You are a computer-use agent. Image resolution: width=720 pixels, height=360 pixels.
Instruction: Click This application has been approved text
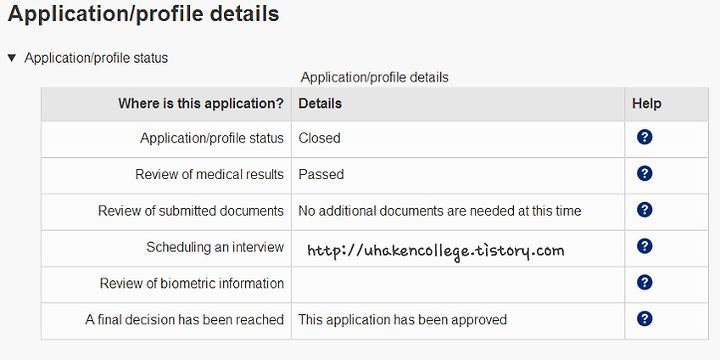click(x=403, y=320)
